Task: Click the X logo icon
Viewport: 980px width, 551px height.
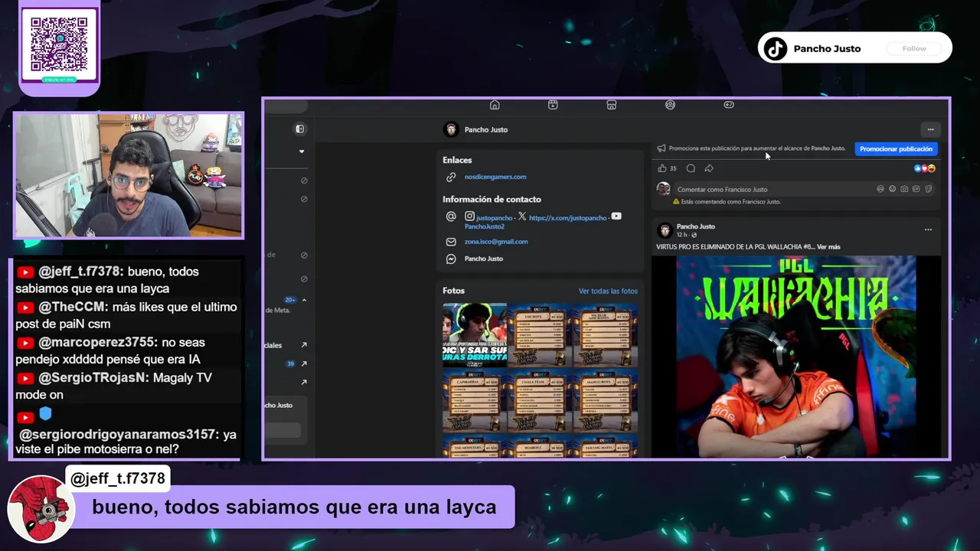Action: coord(522,217)
